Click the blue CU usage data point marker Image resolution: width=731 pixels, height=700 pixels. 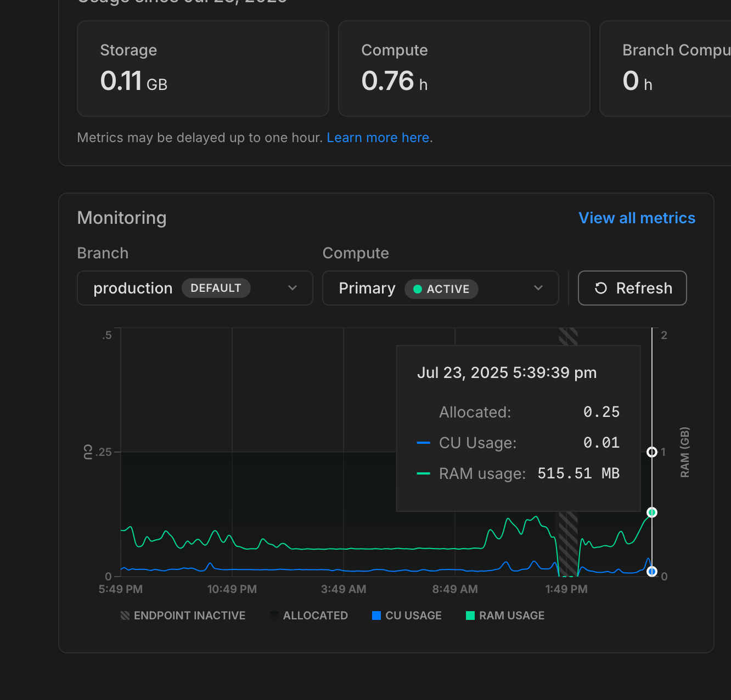[652, 572]
